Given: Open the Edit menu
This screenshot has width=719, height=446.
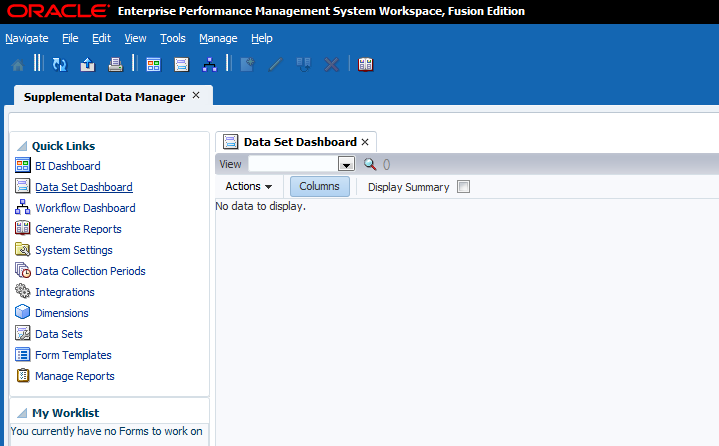Looking at the screenshot, I should click(101, 39).
